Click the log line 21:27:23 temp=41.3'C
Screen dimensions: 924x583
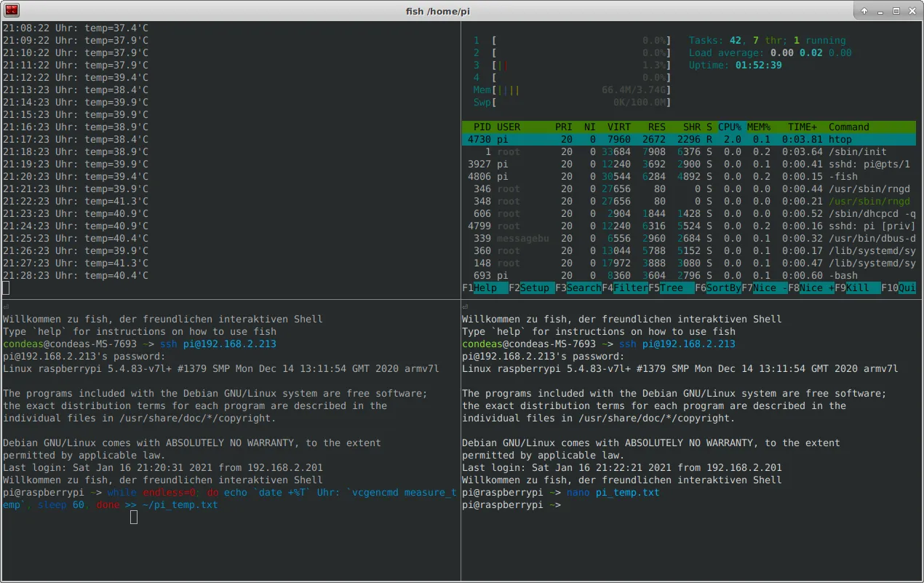tap(76, 263)
